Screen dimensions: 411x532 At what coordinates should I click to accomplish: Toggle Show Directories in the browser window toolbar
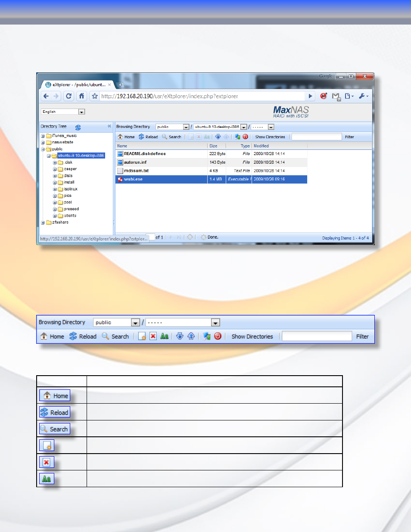point(270,137)
